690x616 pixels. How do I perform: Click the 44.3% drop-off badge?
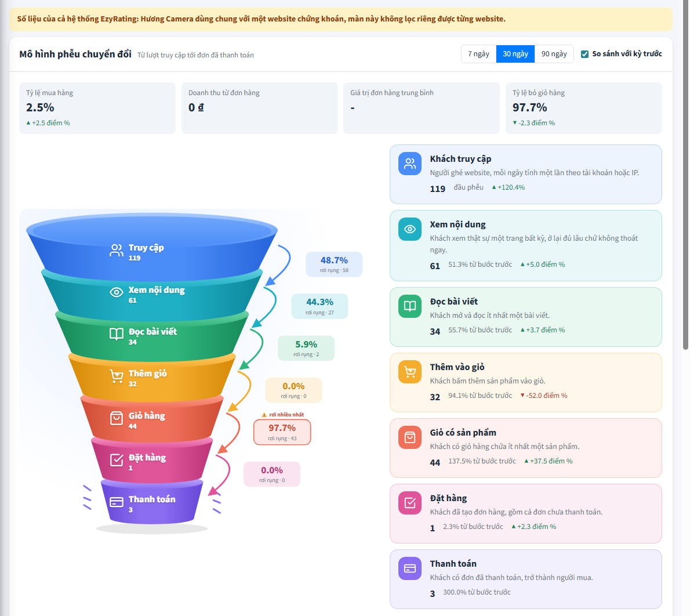319,306
